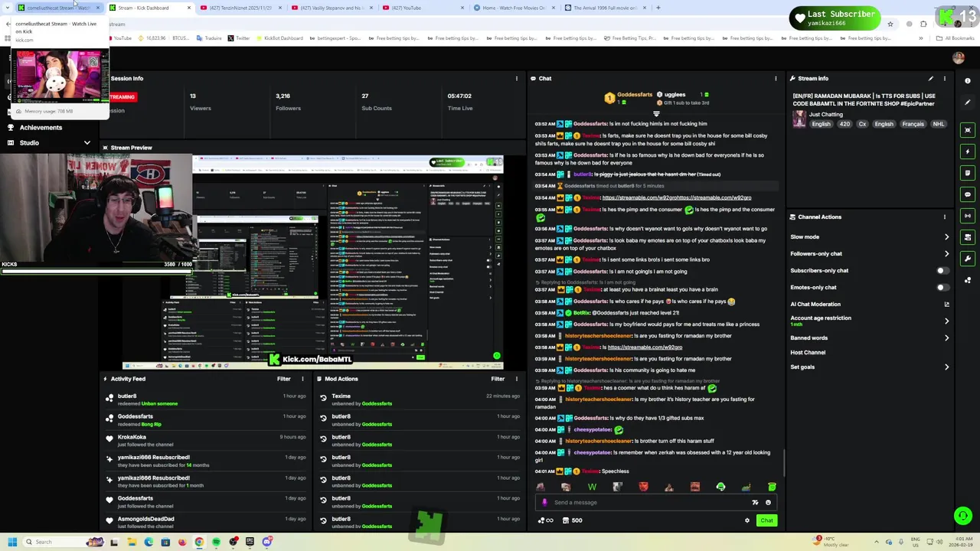The height and width of the screenshot is (551, 980).
Task: Toggle the wrench Stream Info icon in sidebar
Action: point(968,259)
